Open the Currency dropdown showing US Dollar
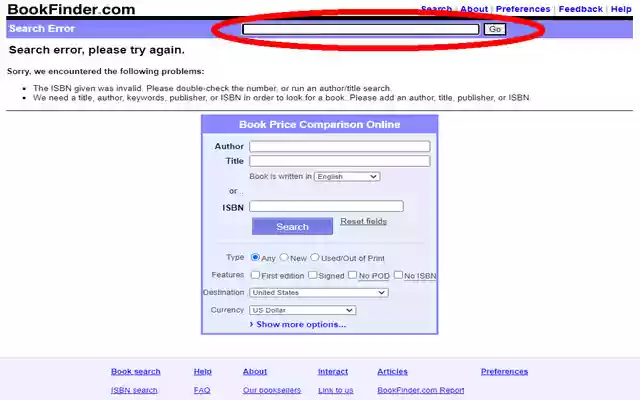 click(x=302, y=310)
